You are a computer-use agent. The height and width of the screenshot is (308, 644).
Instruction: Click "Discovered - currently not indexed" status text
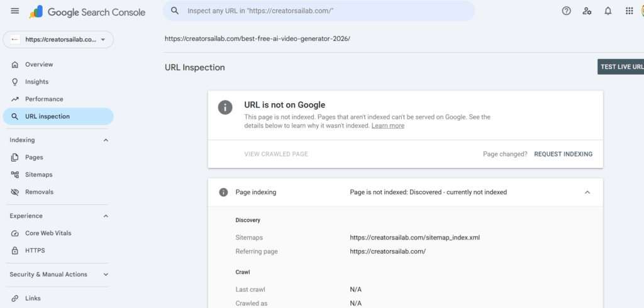tap(458, 192)
